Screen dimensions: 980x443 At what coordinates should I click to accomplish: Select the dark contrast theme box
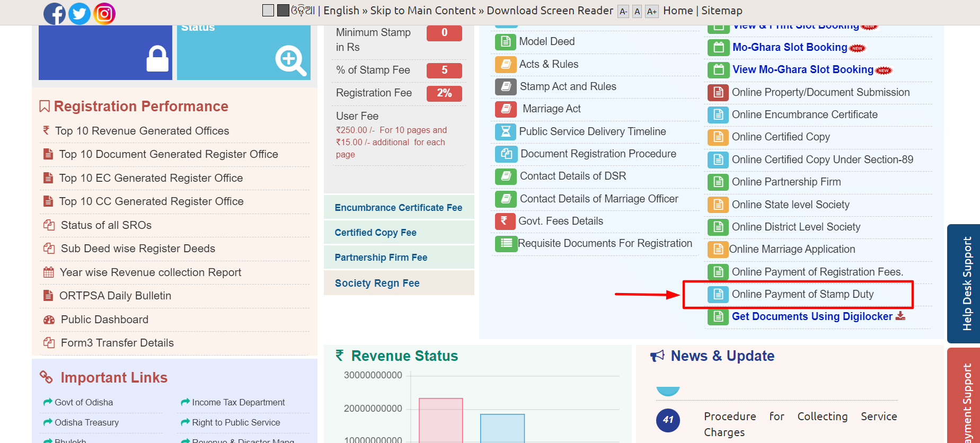click(283, 11)
